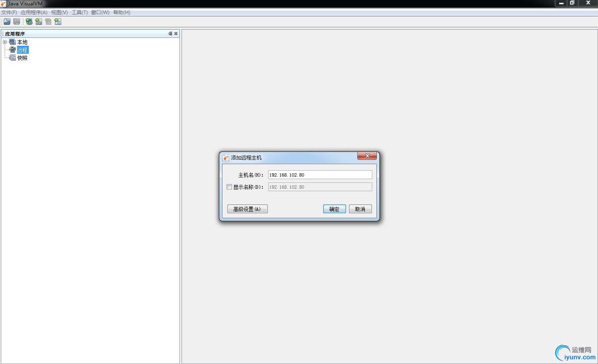598x364 pixels.
Task: Click the 添加远程主机 dialog title text
Action: coord(247,157)
